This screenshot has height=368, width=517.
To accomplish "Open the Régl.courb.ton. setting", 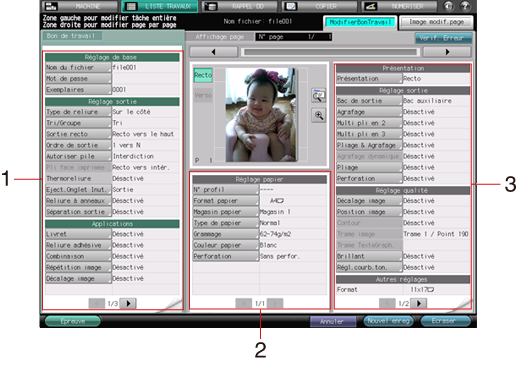I will pyautogui.click(x=369, y=267).
